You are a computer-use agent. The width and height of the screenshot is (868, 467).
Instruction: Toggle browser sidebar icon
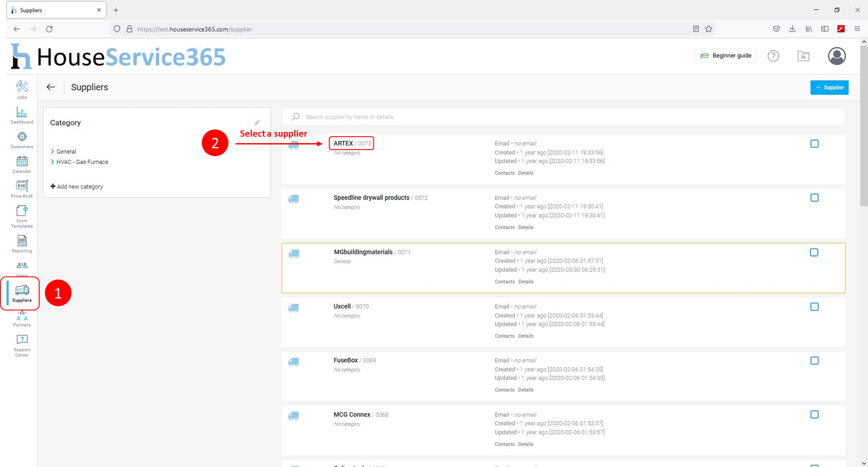(824, 29)
